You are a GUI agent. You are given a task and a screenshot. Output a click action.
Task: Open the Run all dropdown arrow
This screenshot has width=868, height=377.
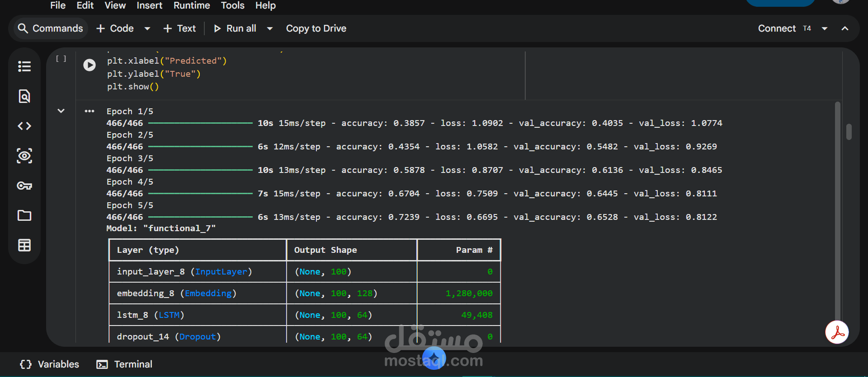(x=270, y=28)
